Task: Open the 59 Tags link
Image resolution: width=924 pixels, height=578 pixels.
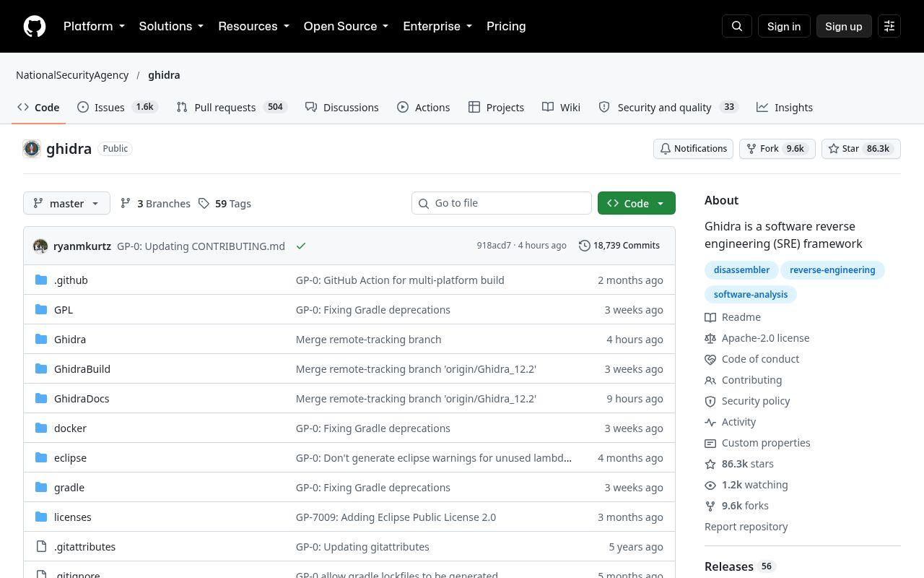Action: 225,203
